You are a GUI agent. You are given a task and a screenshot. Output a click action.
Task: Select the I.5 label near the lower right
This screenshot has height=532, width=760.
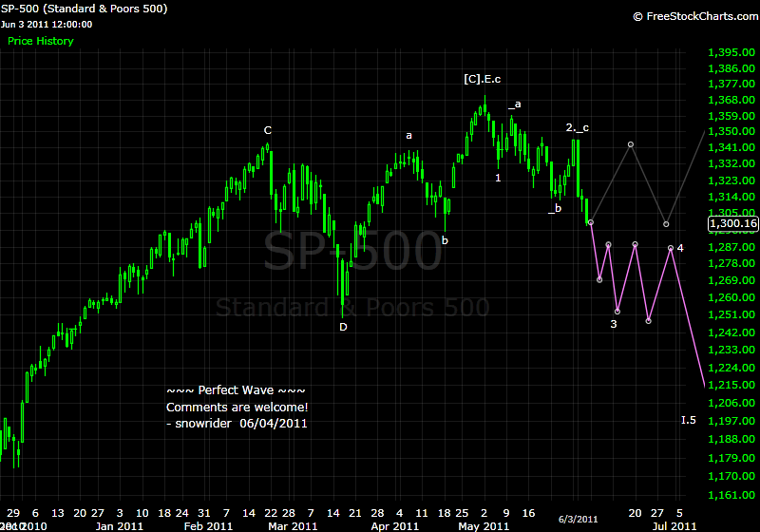pos(688,420)
